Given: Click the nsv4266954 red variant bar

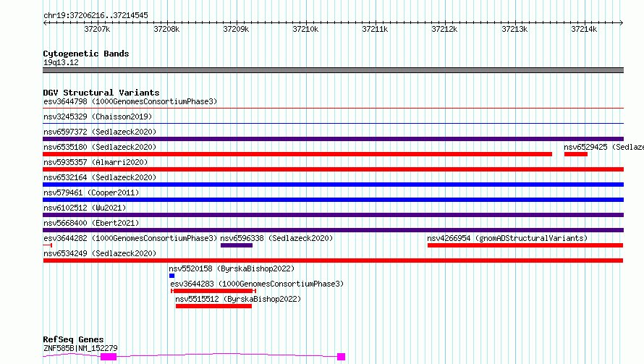Looking at the screenshot, I should (x=525, y=245).
